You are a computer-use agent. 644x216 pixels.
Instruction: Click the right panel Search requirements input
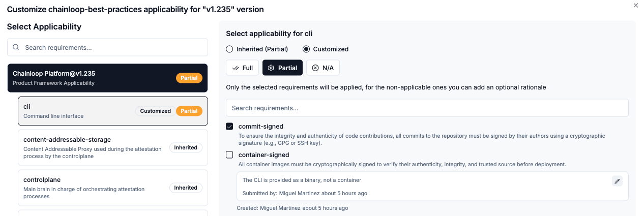click(427, 108)
